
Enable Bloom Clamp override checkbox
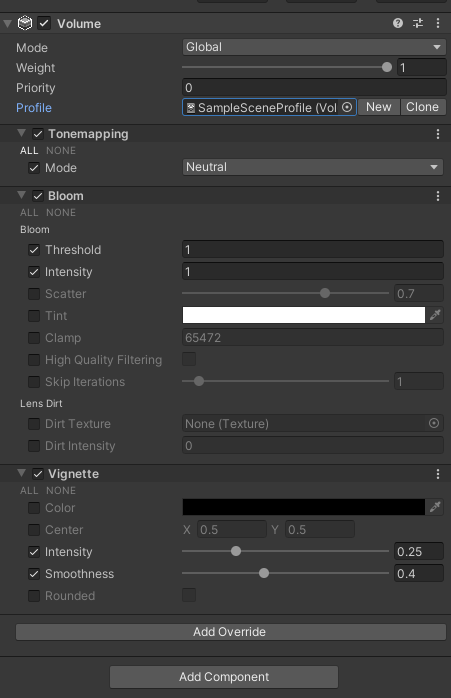(x=34, y=338)
